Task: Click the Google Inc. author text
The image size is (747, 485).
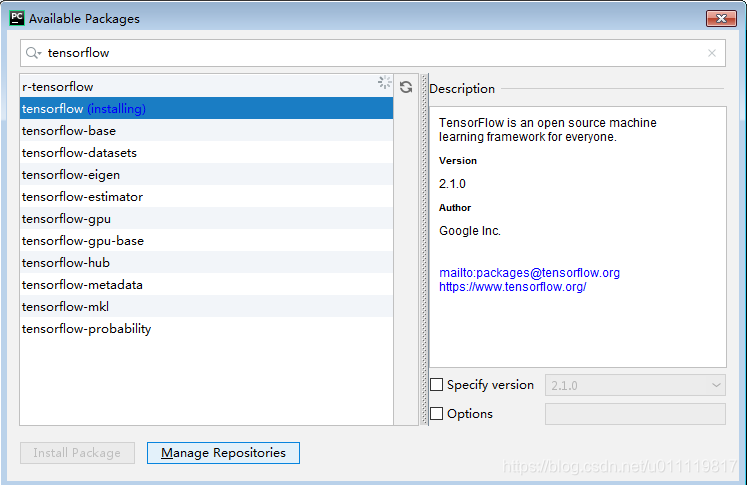Action: point(470,231)
